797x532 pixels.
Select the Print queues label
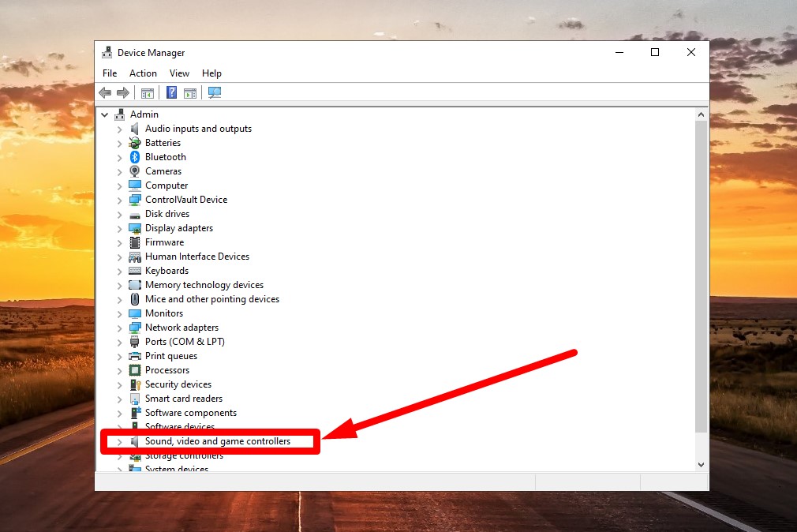pos(170,356)
